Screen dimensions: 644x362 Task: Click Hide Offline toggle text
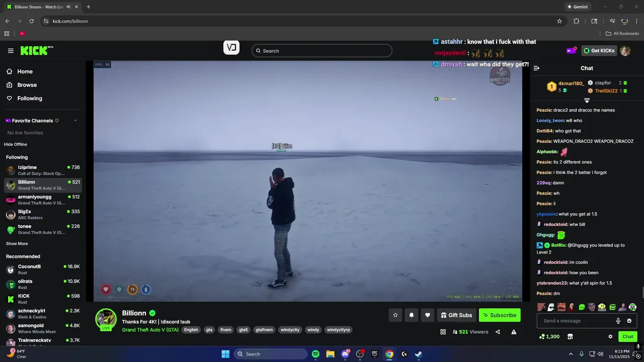point(16,144)
